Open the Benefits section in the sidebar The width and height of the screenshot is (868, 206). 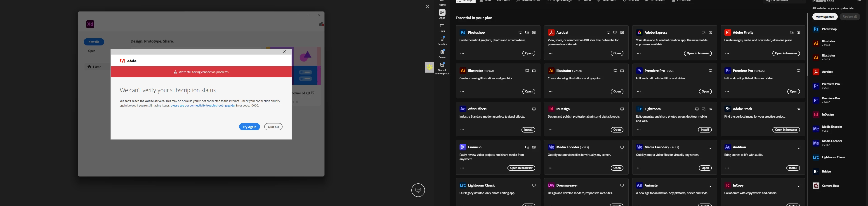point(442,41)
